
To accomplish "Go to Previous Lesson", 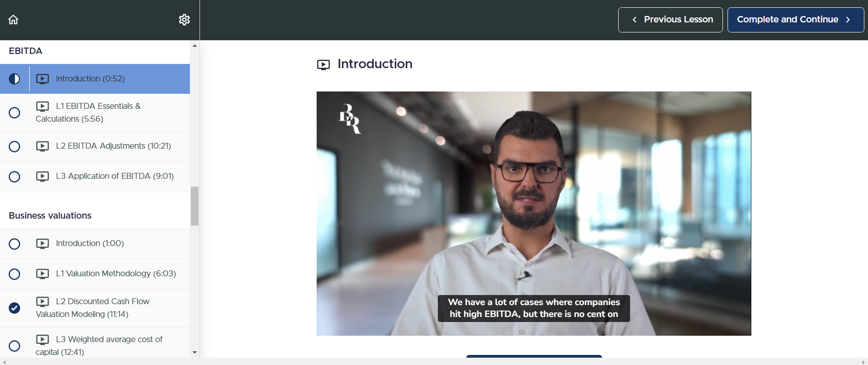I will point(670,20).
